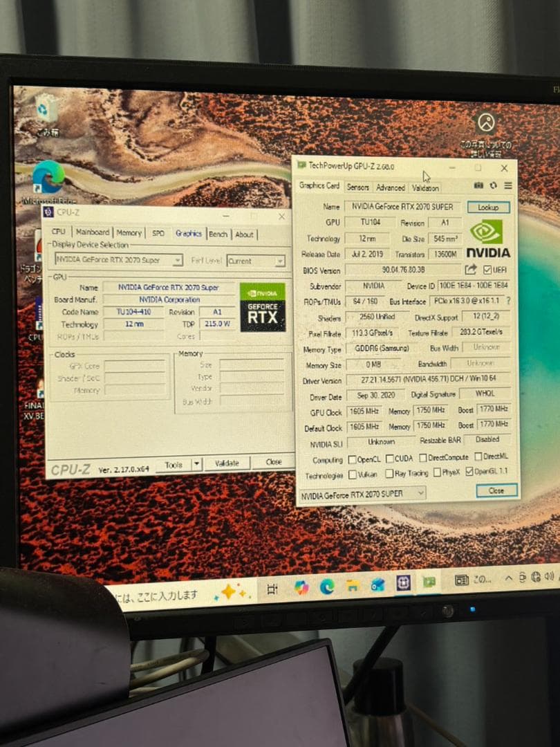Click the Driver Version field in GPU-Z
The height and width of the screenshot is (747, 560).
click(x=429, y=379)
